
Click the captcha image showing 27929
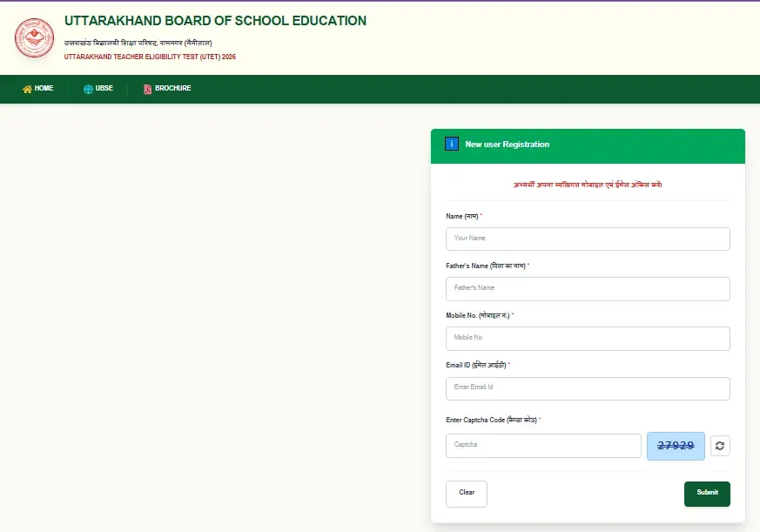point(676,446)
